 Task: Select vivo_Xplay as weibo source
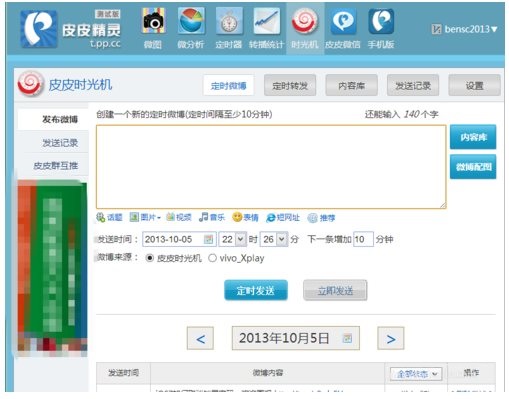[212, 258]
